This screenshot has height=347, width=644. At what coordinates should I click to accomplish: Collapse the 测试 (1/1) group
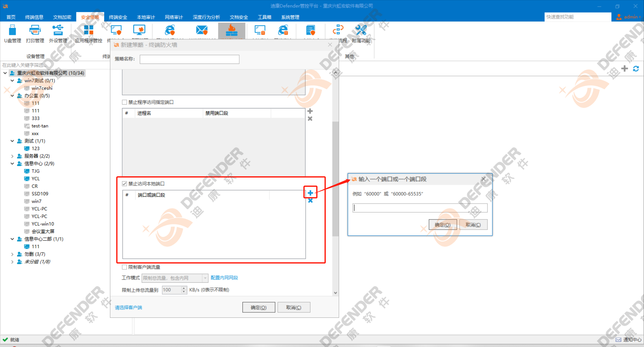click(x=12, y=141)
